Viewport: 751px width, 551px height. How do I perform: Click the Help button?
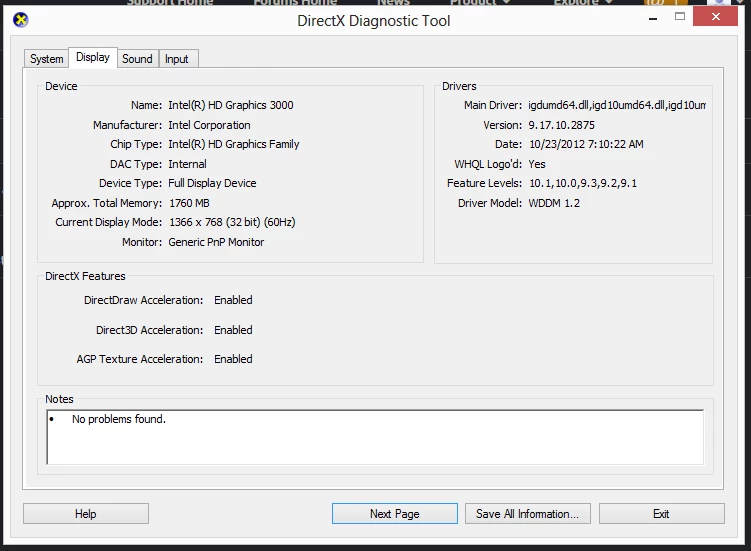86,514
